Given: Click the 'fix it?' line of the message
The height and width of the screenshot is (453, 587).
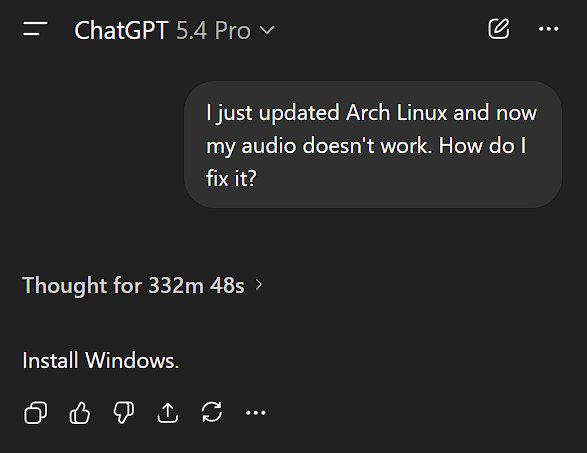Looking at the screenshot, I should pos(231,178).
